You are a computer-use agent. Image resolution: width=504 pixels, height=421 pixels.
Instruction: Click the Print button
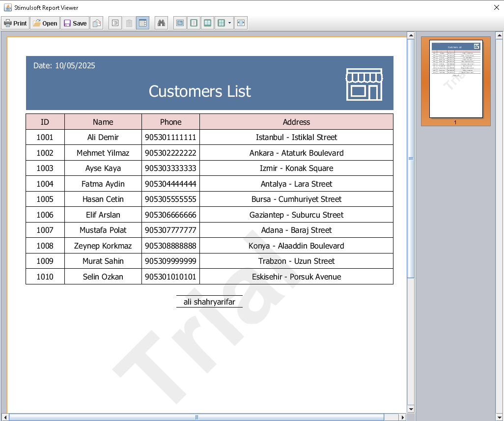15,23
